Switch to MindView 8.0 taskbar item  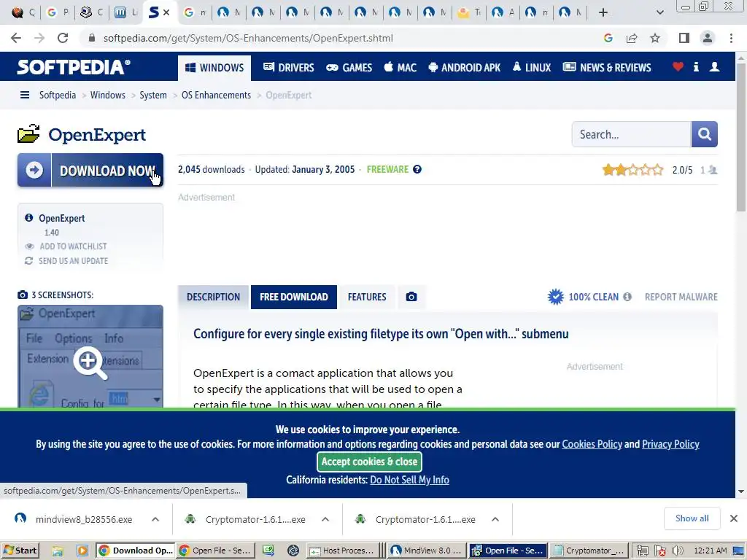tap(426, 551)
